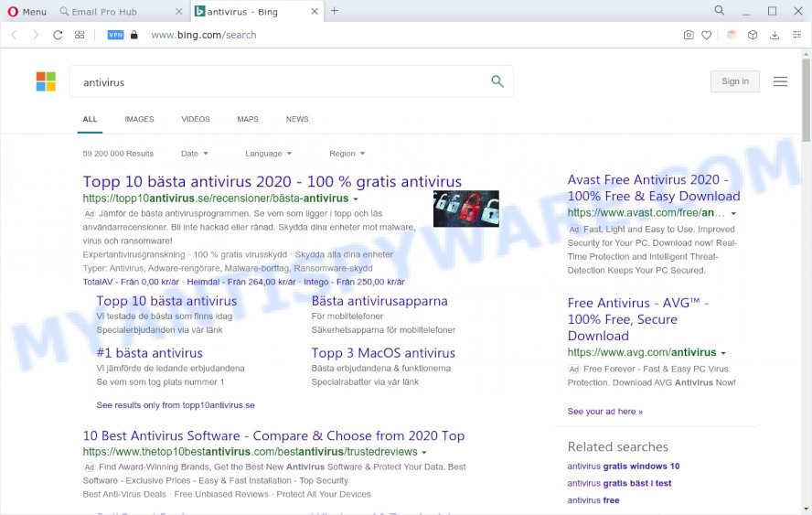This screenshot has height=515, width=812.
Task: Open Intego - Från 250,00 kr/år link
Action: tap(354, 282)
